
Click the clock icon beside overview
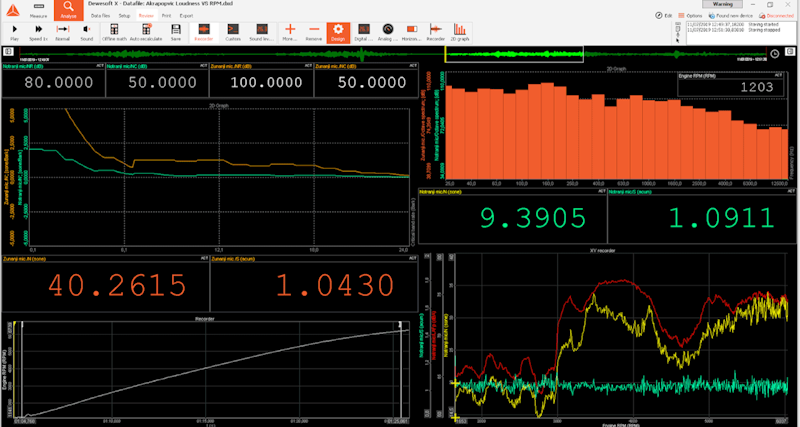(x=774, y=53)
